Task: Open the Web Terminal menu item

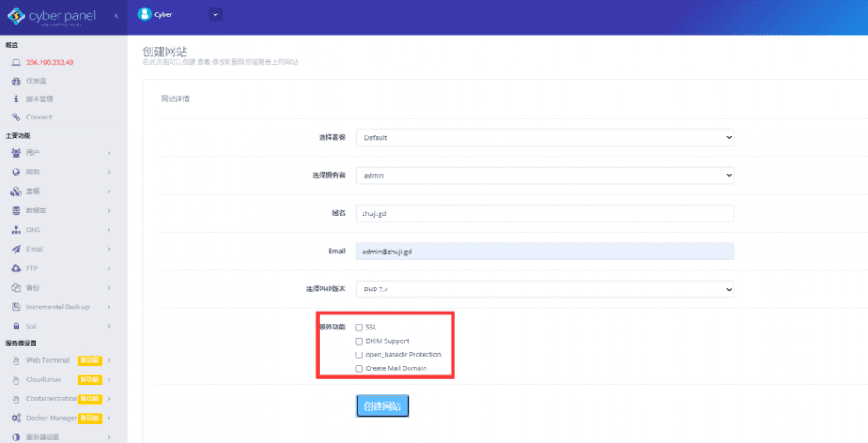Action: pos(47,360)
